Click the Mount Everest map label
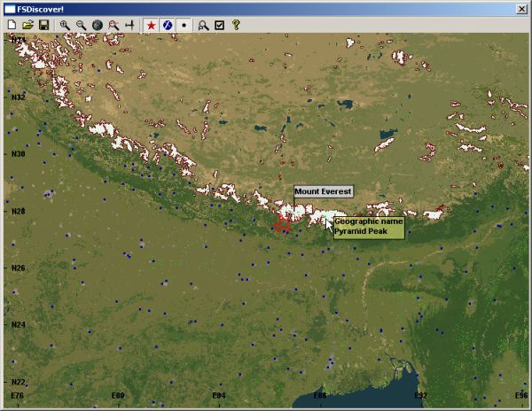 [x=323, y=191]
